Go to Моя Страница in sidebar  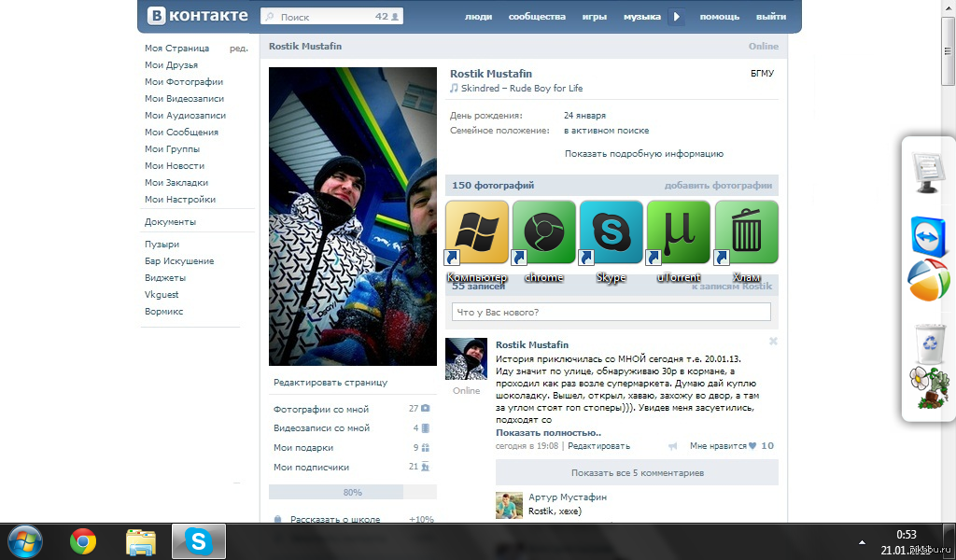(x=176, y=49)
